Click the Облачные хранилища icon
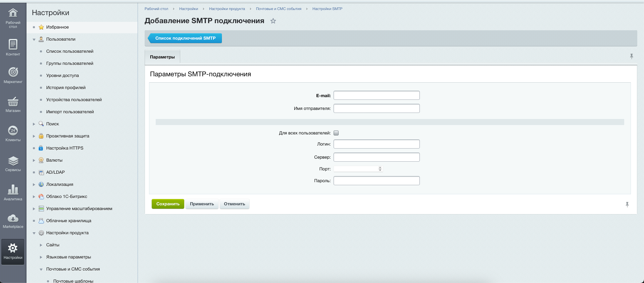644x283 pixels. (41, 221)
